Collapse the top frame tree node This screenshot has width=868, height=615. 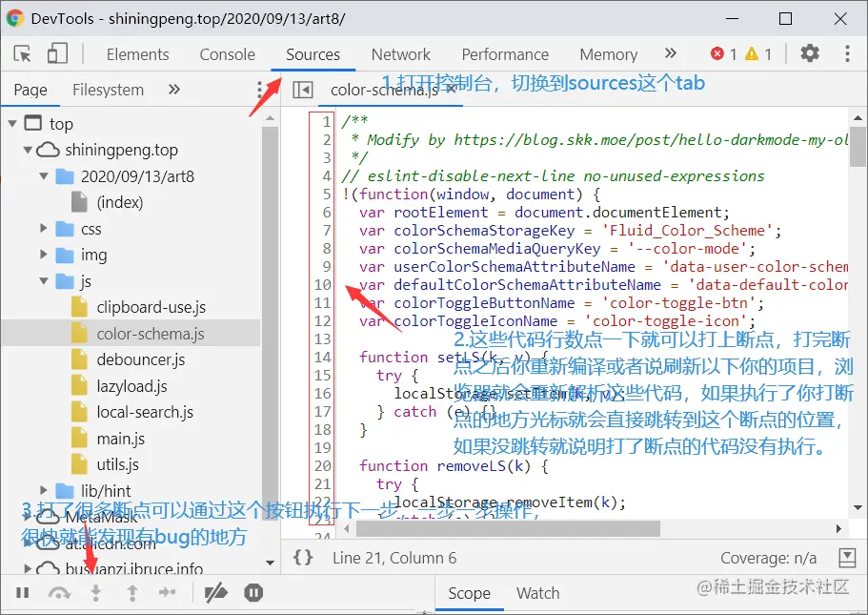coord(12,124)
